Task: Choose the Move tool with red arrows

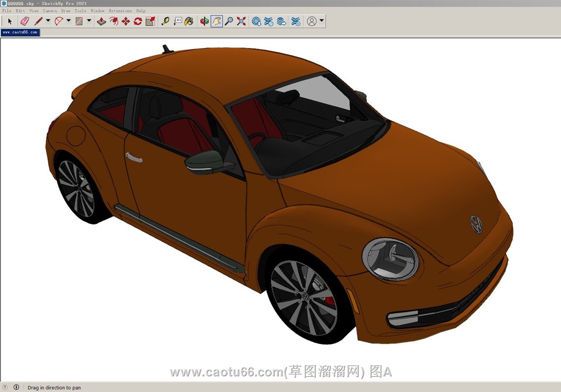Action: [126, 21]
